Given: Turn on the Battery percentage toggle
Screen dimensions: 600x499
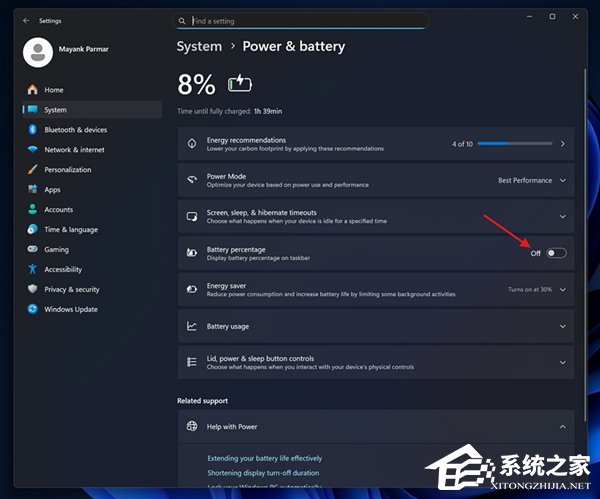Looking at the screenshot, I should click(x=556, y=253).
